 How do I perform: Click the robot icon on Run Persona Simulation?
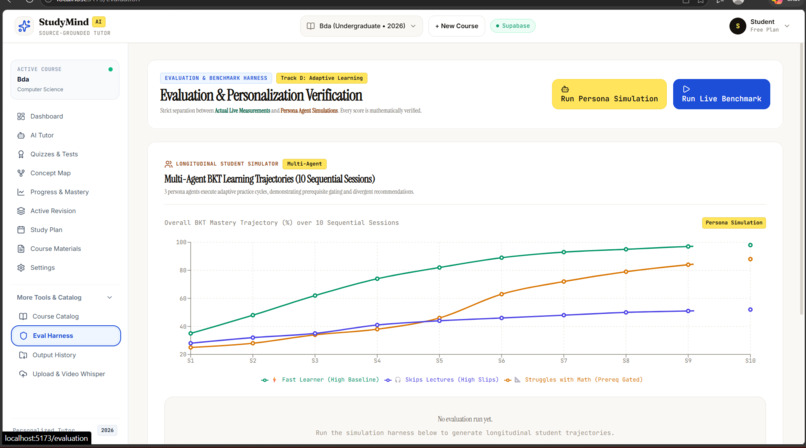tap(565, 89)
